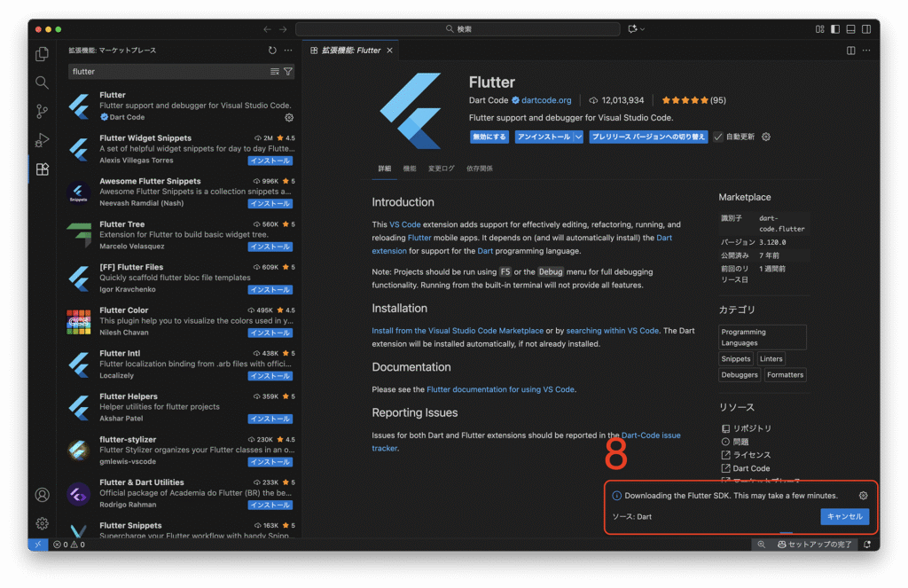Toggle the primary side bar visibility
This screenshot has width=908, height=588.
(834, 29)
